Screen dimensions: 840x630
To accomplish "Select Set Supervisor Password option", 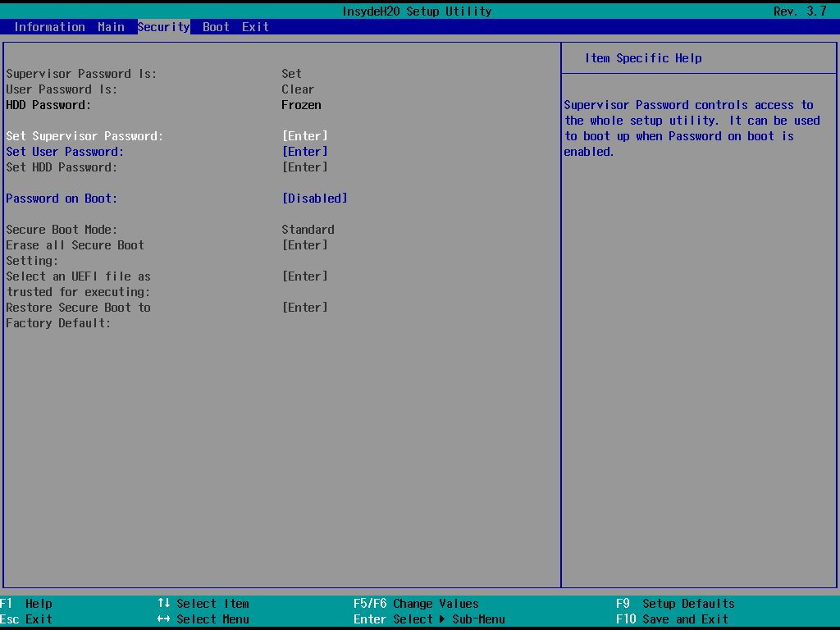I will coord(84,136).
